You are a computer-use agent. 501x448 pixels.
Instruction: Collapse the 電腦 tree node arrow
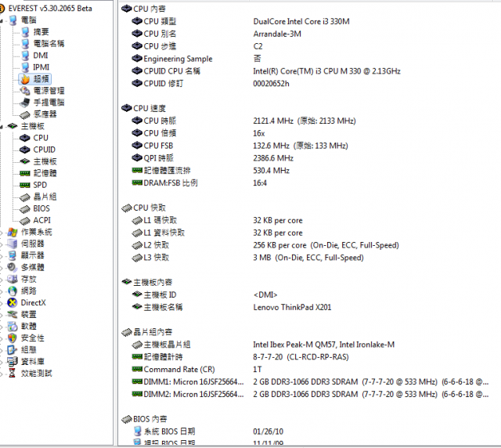2,21
